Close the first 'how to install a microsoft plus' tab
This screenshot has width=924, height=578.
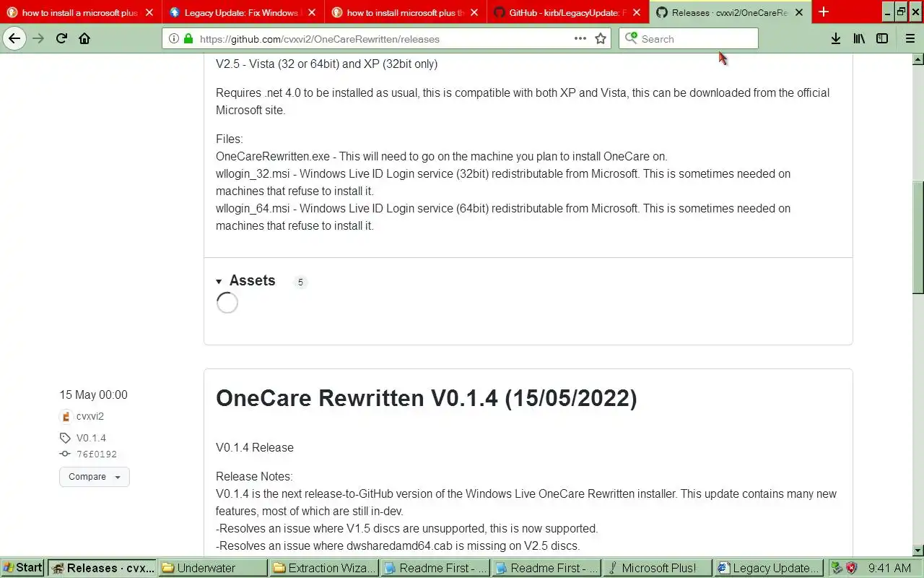click(x=149, y=12)
